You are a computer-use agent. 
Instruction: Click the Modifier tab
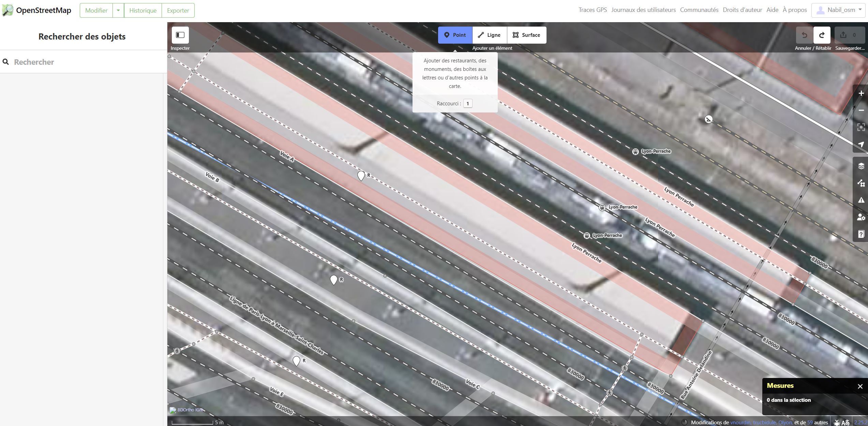96,10
